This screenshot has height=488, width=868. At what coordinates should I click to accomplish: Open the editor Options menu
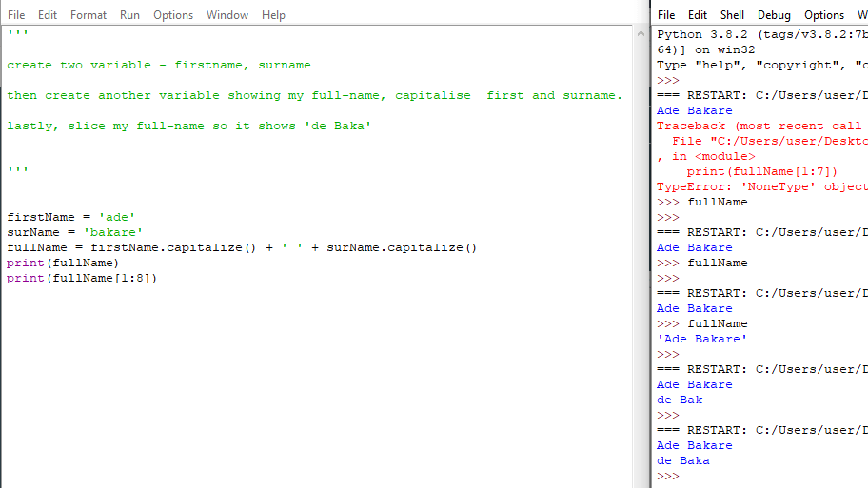click(x=173, y=15)
